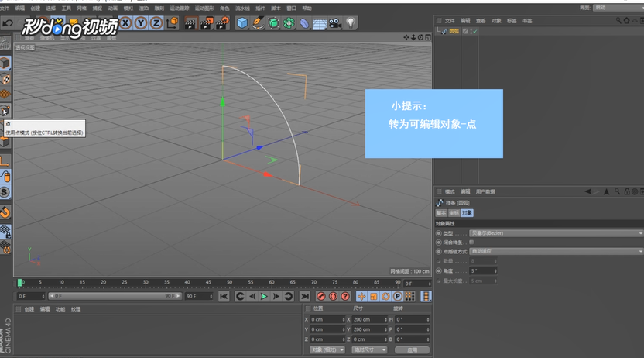Open 对象 menu in Object Manager
The height and width of the screenshot is (358, 644).
(496, 21)
